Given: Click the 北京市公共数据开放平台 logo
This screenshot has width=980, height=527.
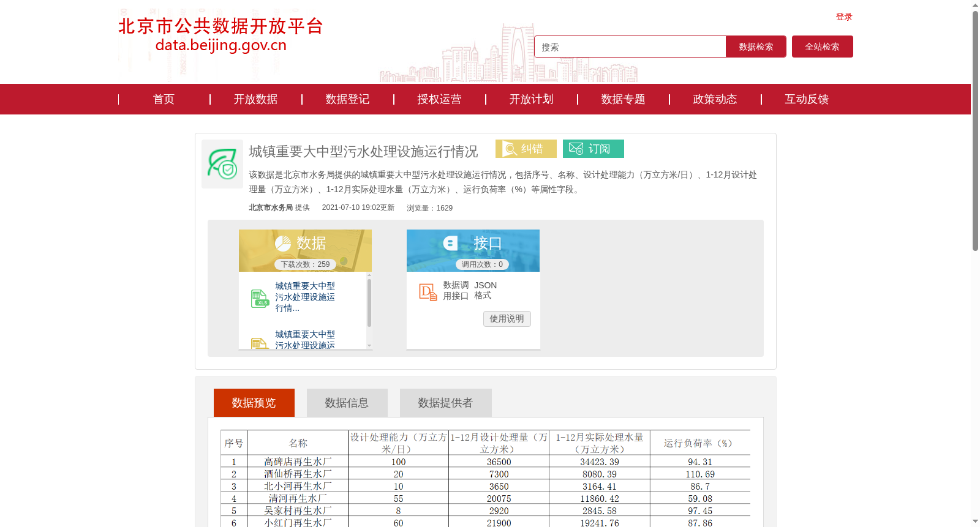Looking at the screenshot, I should click(x=221, y=34).
